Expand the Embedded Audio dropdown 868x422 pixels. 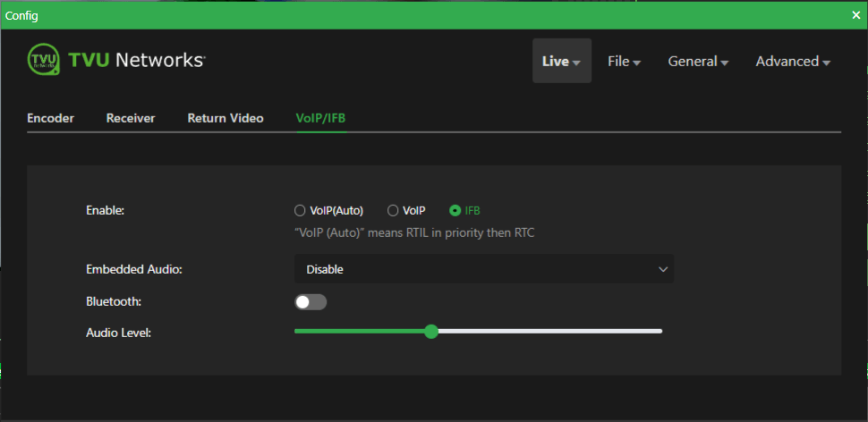click(x=484, y=269)
